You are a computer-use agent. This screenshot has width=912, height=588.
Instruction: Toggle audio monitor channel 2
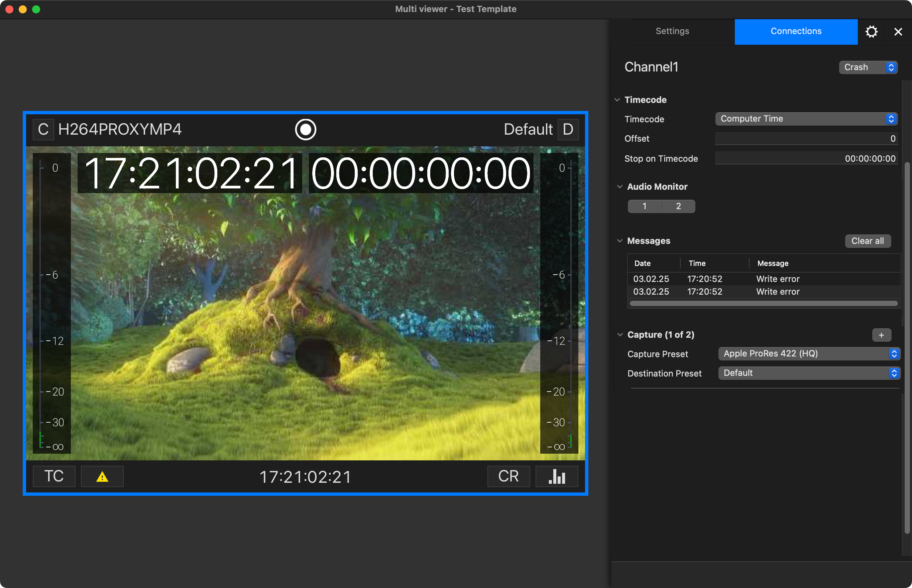pos(678,206)
